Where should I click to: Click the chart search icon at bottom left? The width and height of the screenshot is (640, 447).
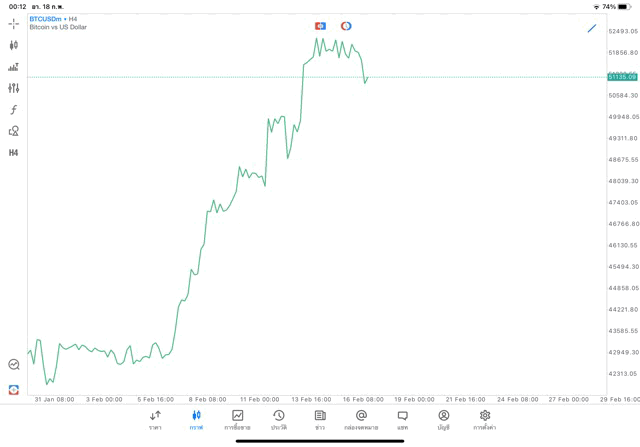pos(14,365)
